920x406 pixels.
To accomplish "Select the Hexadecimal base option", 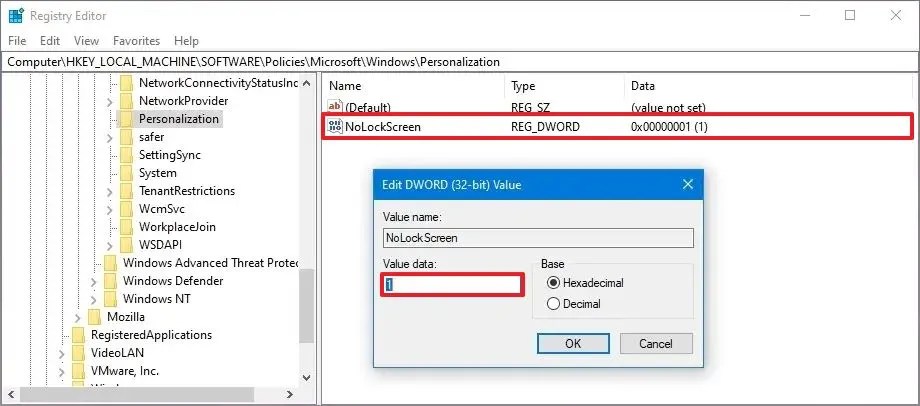I will tap(553, 283).
